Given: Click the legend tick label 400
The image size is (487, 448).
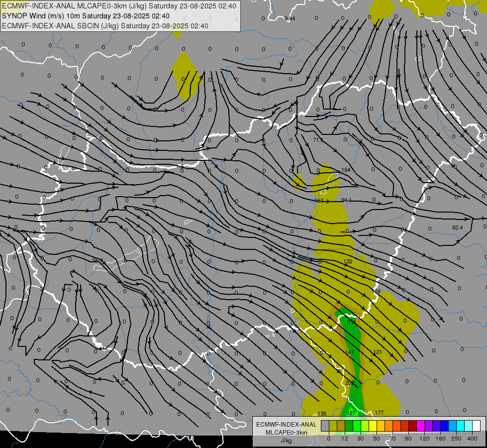Looking at the screenshot, I should pos(472,439).
